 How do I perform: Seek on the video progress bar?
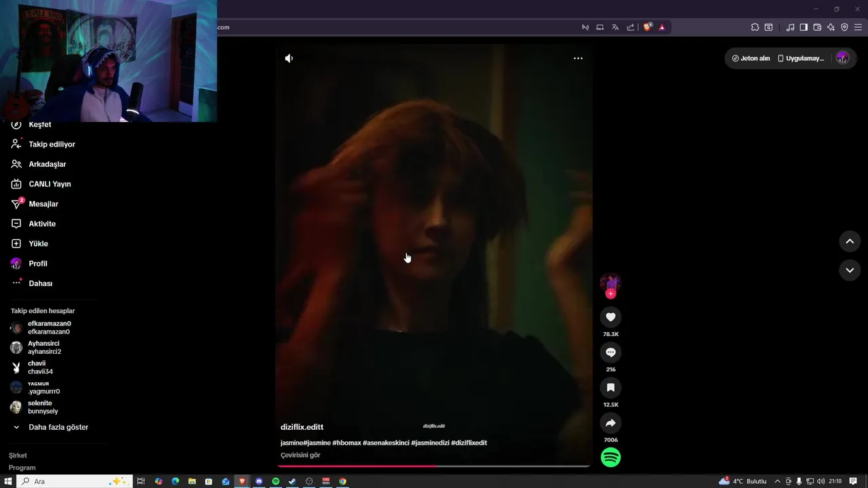click(x=433, y=466)
